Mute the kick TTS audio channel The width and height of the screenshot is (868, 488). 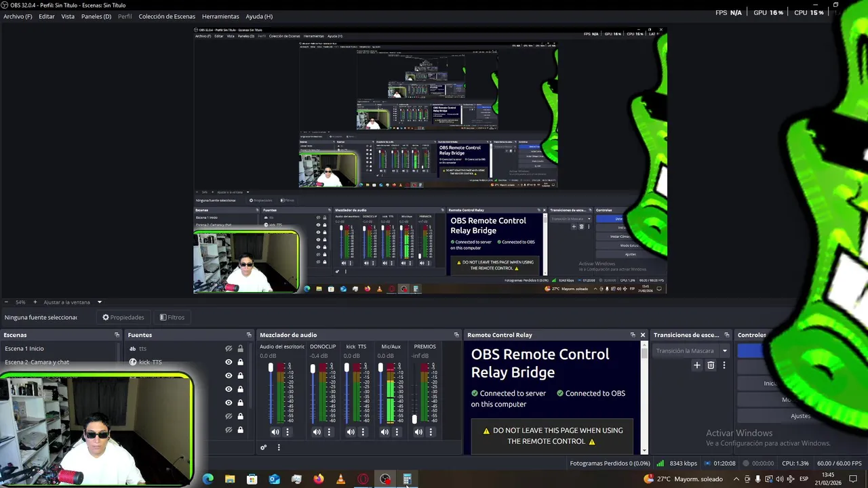351,432
